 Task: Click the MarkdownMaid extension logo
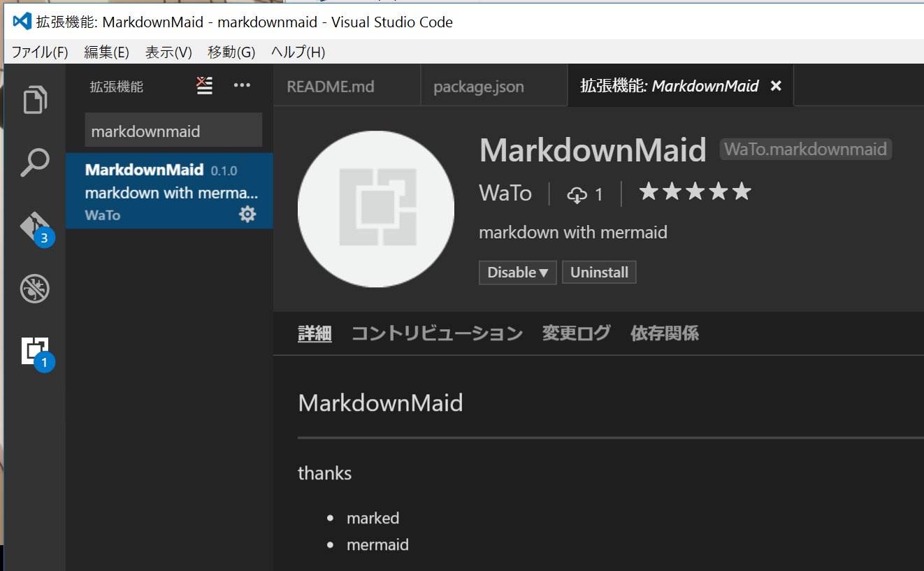coord(375,208)
